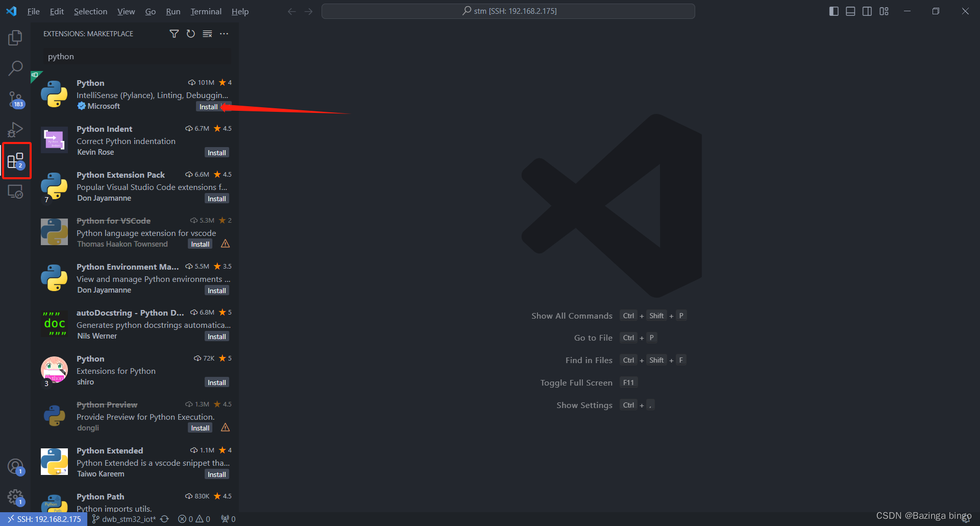Image resolution: width=980 pixels, height=526 pixels.
Task: Filter extensions using the funnel icon
Action: point(174,34)
